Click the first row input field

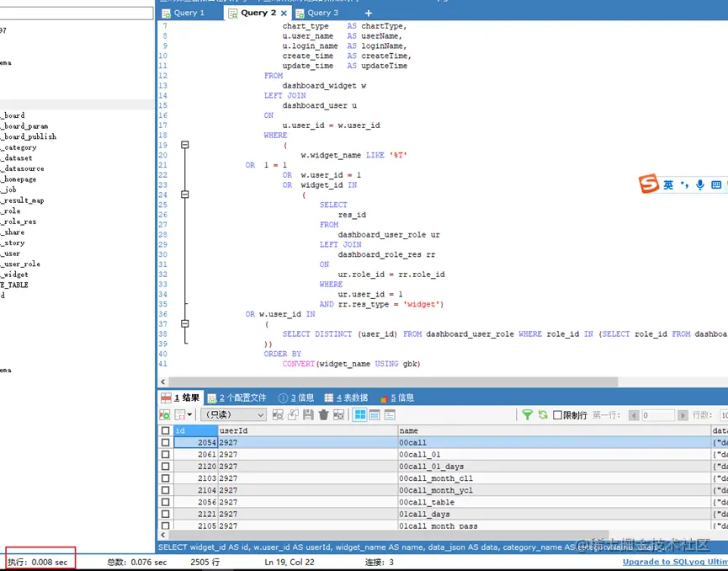[x=659, y=415]
